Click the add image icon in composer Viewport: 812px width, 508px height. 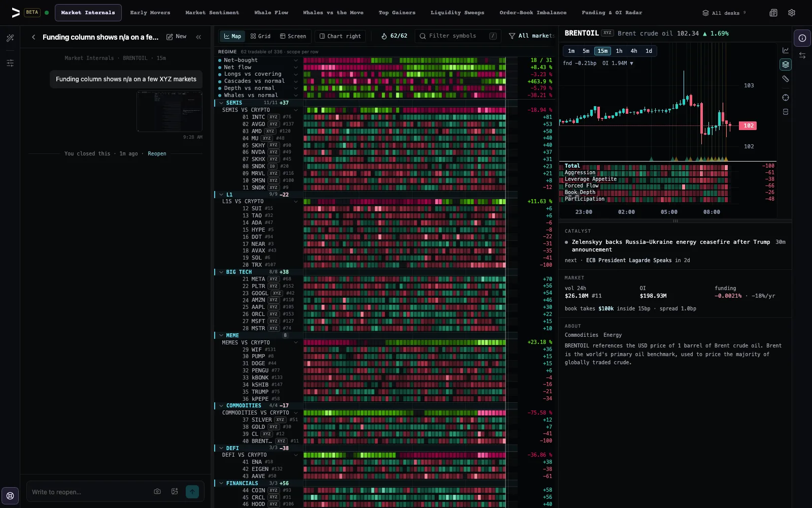click(175, 491)
